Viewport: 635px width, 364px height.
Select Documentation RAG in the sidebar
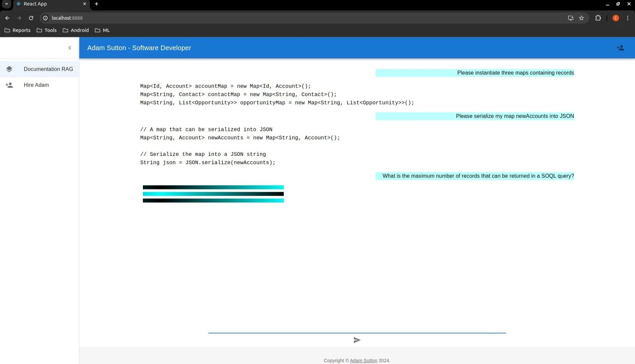[48, 69]
